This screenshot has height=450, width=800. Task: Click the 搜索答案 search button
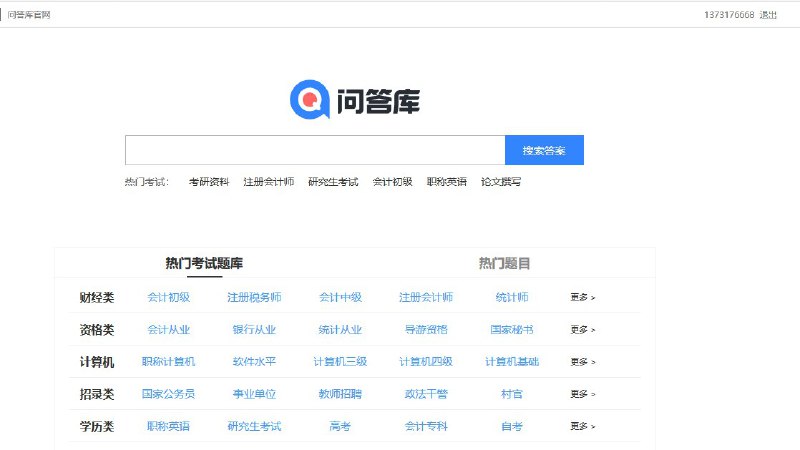pyautogui.click(x=544, y=150)
